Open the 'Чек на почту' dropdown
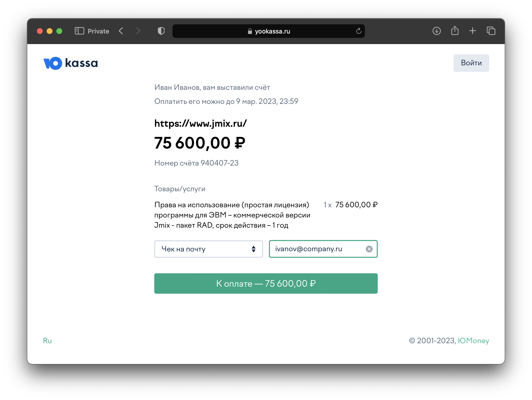Screen dimensions: 532x400 pos(208,249)
